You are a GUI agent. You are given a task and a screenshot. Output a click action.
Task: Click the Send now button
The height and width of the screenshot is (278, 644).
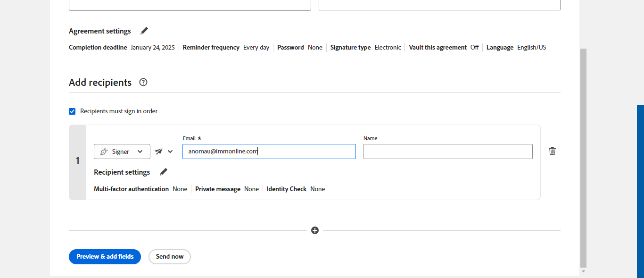pos(170,257)
